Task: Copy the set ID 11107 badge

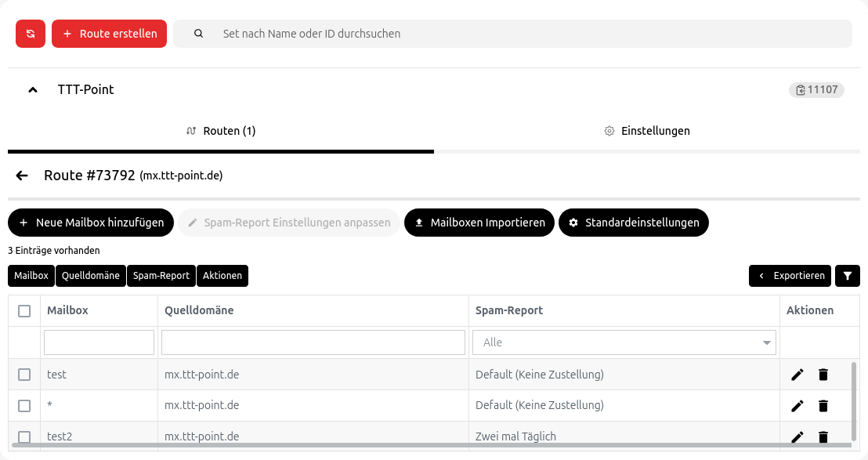Action: (816, 90)
